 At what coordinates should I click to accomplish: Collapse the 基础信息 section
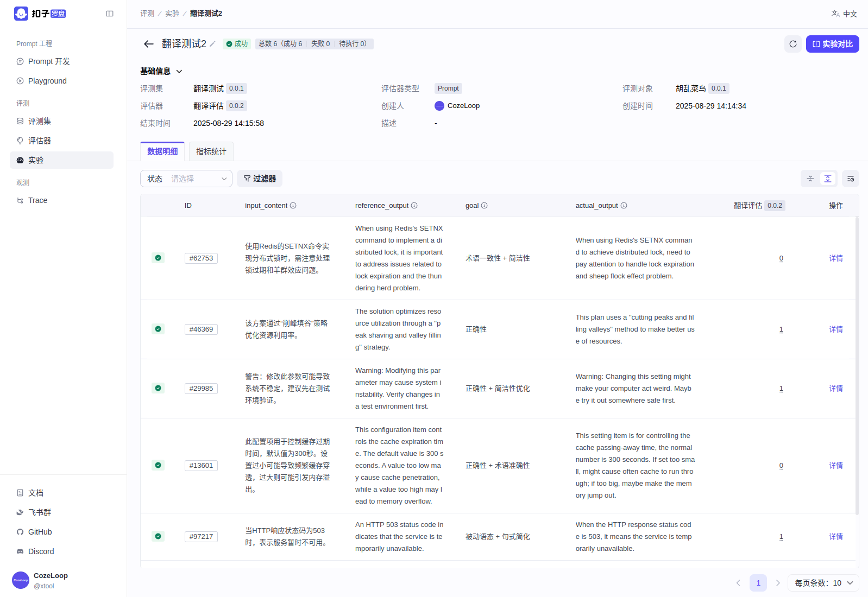tap(179, 71)
